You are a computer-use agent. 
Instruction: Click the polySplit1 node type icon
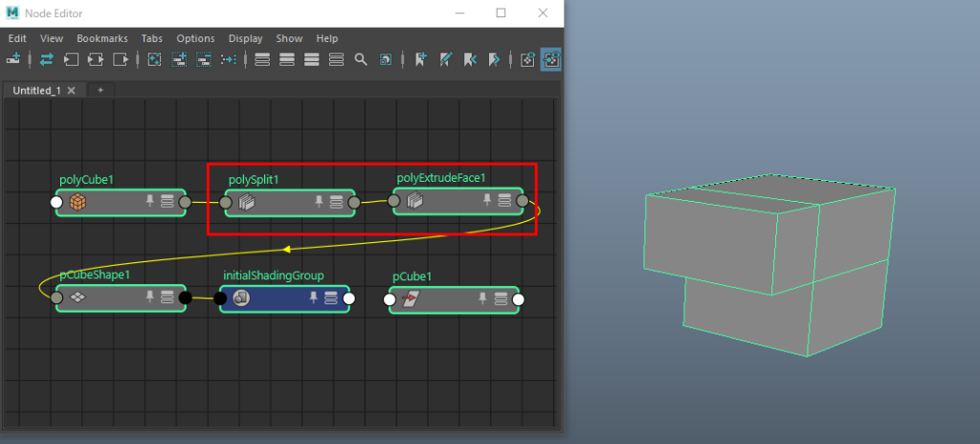[247, 203]
